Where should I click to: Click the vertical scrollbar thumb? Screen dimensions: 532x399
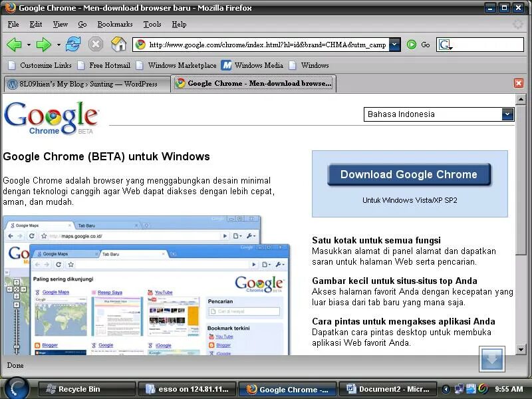(x=521, y=180)
